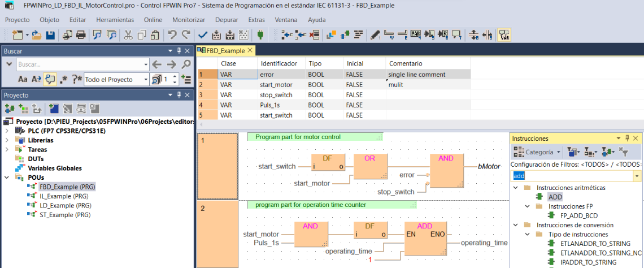Toggle the match case Aa option

click(23, 79)
